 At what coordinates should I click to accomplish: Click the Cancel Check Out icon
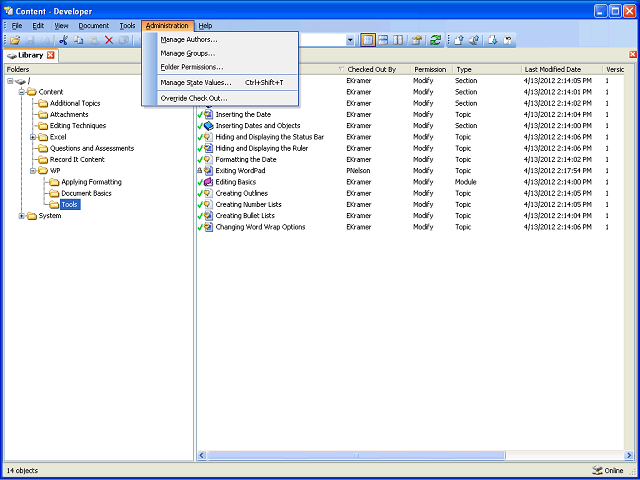pos(508,40)
